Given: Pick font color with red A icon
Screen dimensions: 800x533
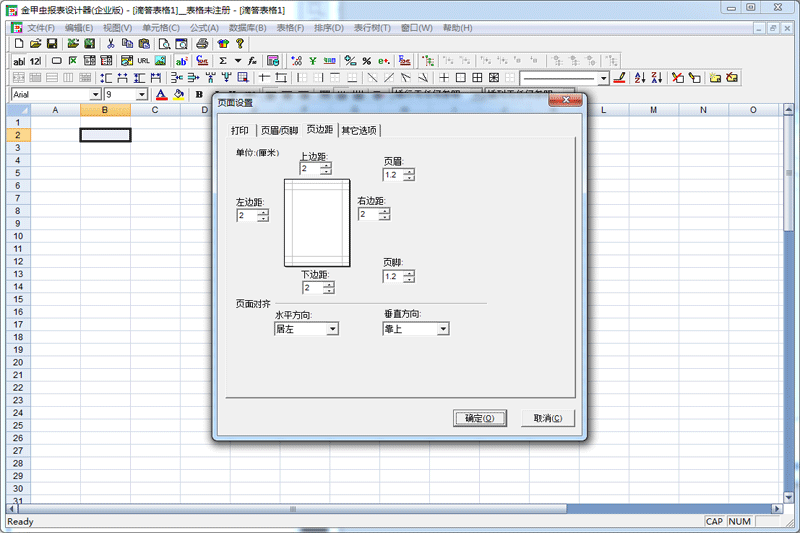Looking at the screenshot, I should coord(162,94).
